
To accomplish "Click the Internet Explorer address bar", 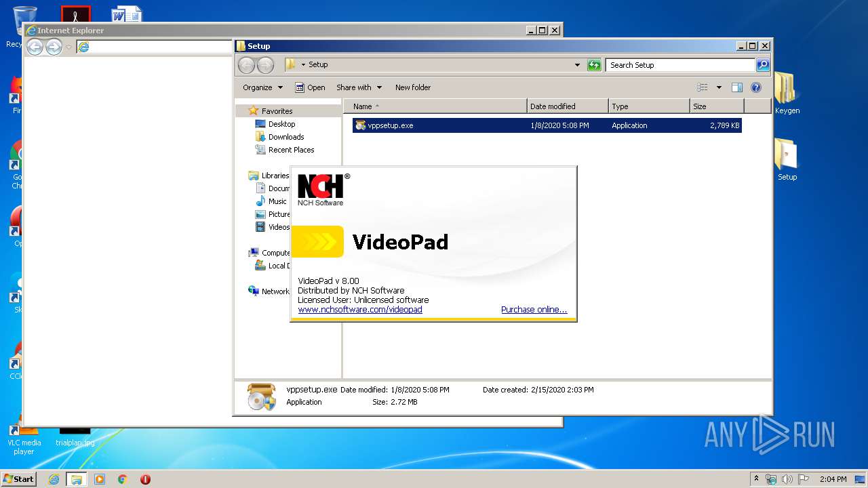I will click(x=155, y=47).
